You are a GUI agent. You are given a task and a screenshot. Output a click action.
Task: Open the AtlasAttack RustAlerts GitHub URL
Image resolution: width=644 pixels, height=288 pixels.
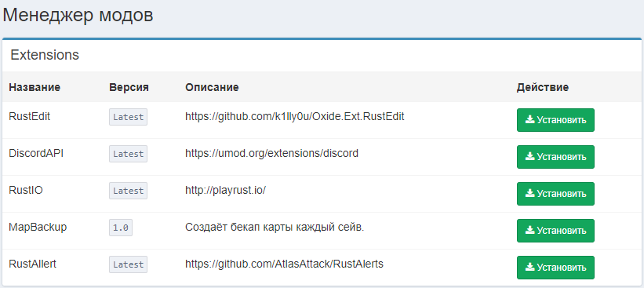[x=284, y=264]
